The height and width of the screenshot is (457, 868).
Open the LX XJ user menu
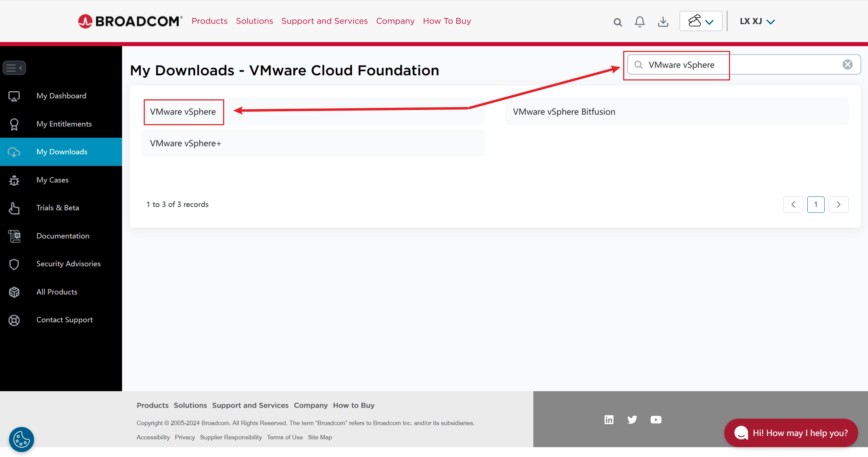pyautogui.click(x=757, y=21)
